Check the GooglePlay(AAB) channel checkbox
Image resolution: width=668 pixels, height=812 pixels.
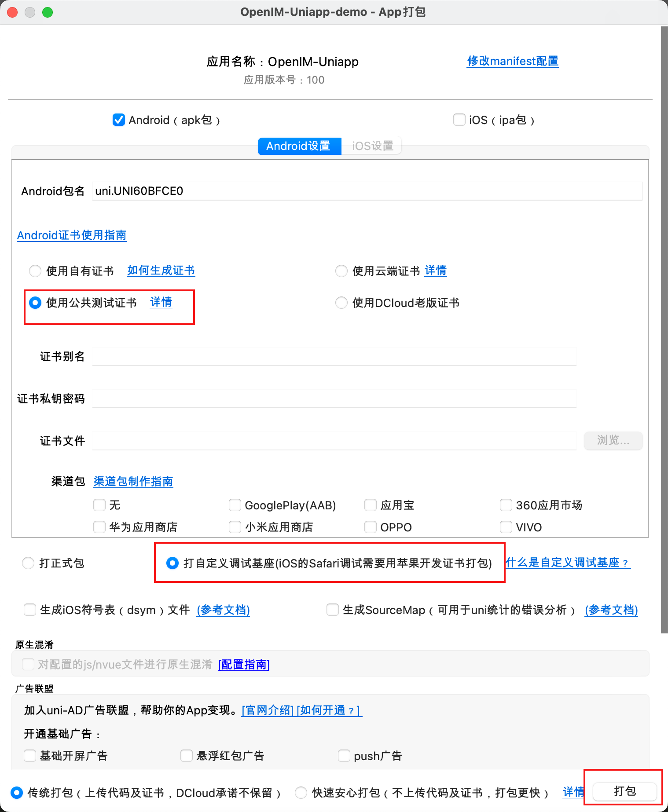[x=235, y=505]
